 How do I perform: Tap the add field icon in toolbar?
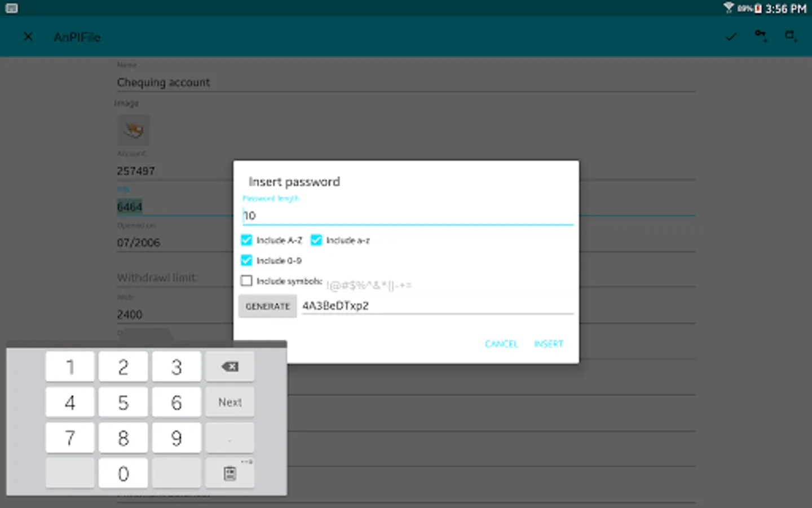tap(791, 37)
